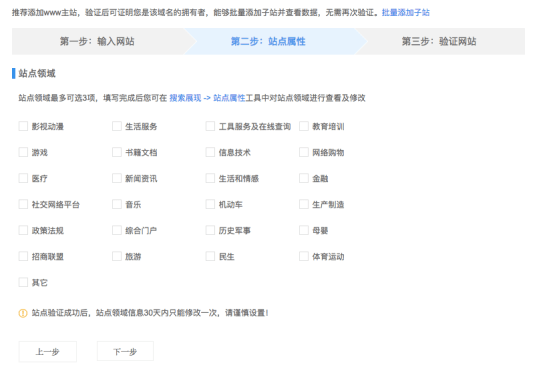Follow the 搜索展现 -> 站点属性 link
This screenshot has width=545, height=377.
[207, 98]
